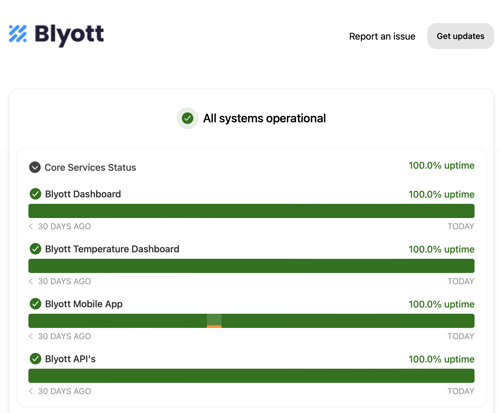Go back from 30 days ago under Mobile App
This screenshot has height=413, width=500.
(31, 336)
